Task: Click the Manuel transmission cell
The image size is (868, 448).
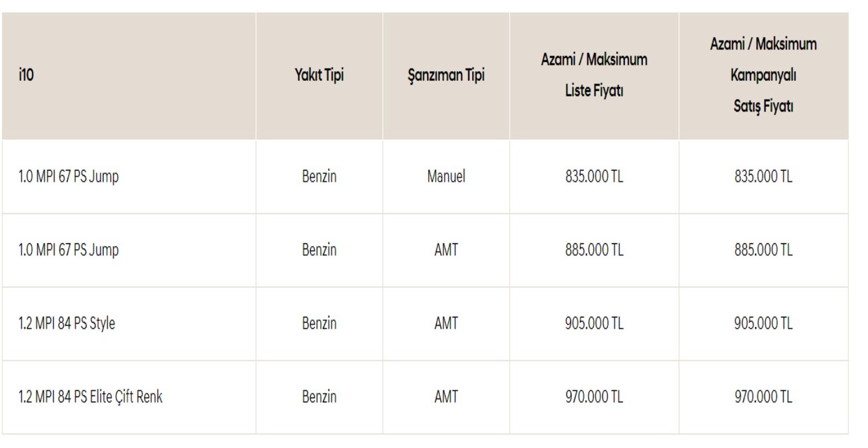Action: click(x=446, y=176)
